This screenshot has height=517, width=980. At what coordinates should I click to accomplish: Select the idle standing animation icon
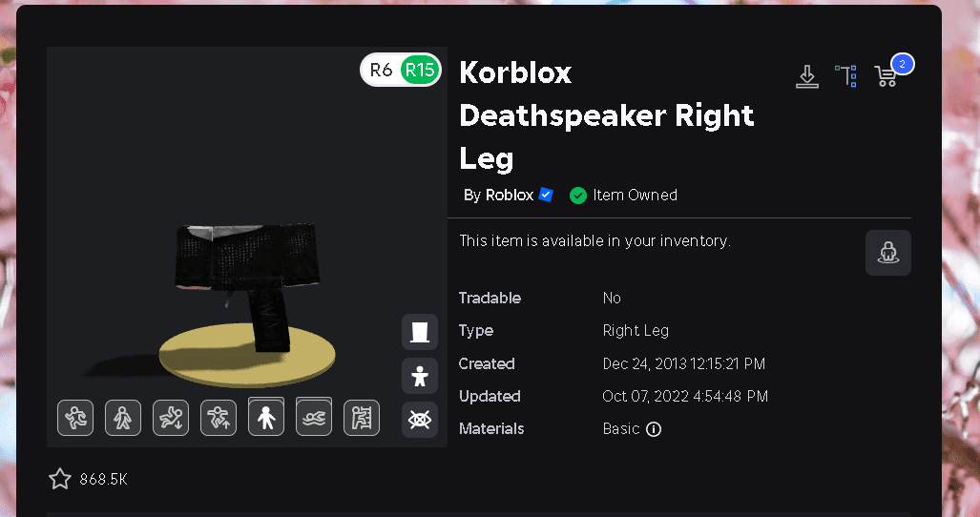(266, 417)
